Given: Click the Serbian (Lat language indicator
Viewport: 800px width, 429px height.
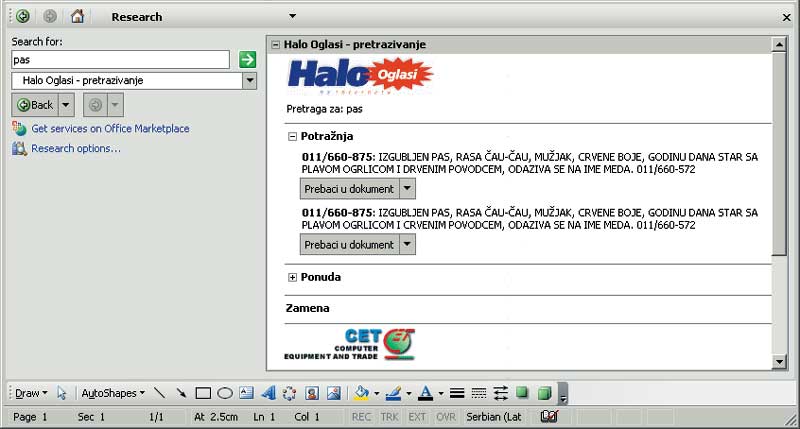Looking at the screenshot, I should pos(494,417).
